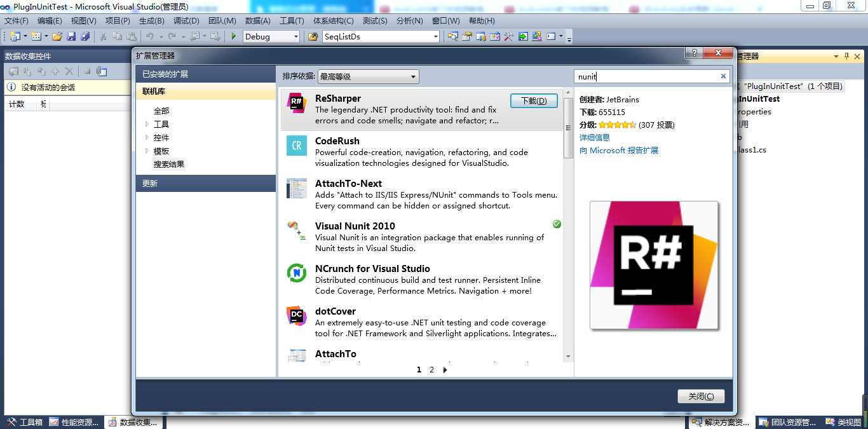Open the 调试(D) menu
The height and width of the screenshot is (429, 868).
(186, 21)
